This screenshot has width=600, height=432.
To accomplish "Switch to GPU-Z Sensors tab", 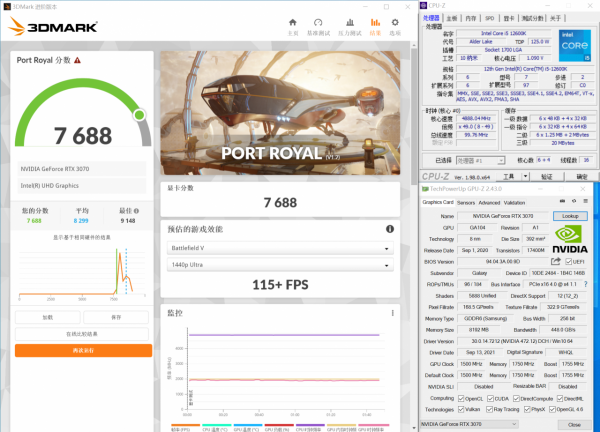I will 466,202.
